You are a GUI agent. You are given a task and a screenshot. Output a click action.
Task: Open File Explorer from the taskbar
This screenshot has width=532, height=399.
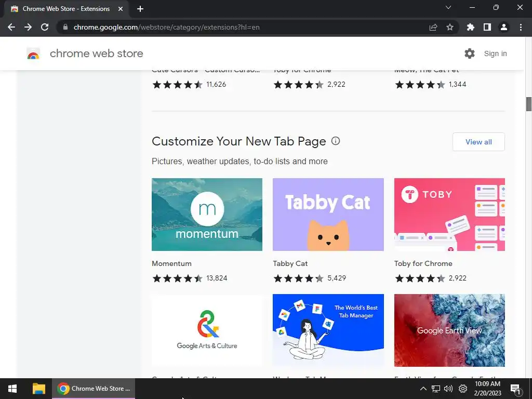tap(38, 389)
